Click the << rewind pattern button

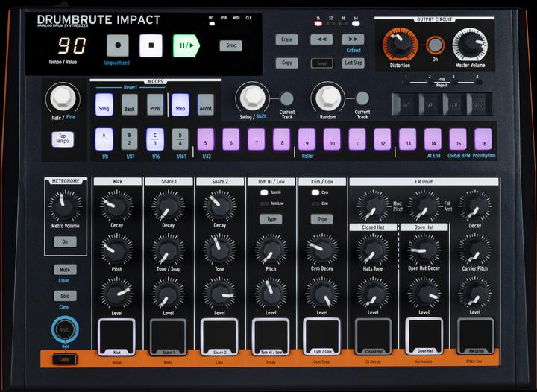(x=321, y=39)
